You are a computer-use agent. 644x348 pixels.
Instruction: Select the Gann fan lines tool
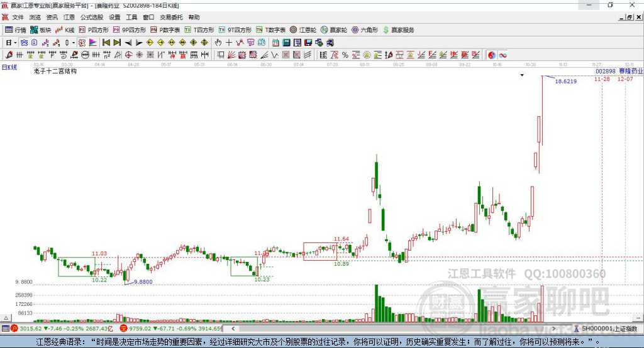coord(231,55)
